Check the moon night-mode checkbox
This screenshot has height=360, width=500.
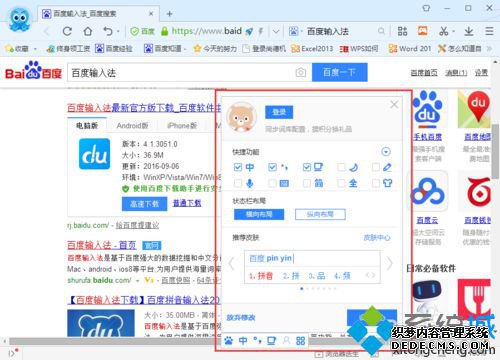[x=341, y=167]
